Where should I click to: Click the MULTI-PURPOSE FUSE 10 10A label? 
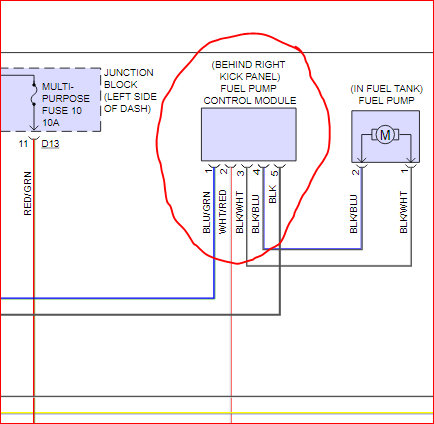[x=66, y=105]
